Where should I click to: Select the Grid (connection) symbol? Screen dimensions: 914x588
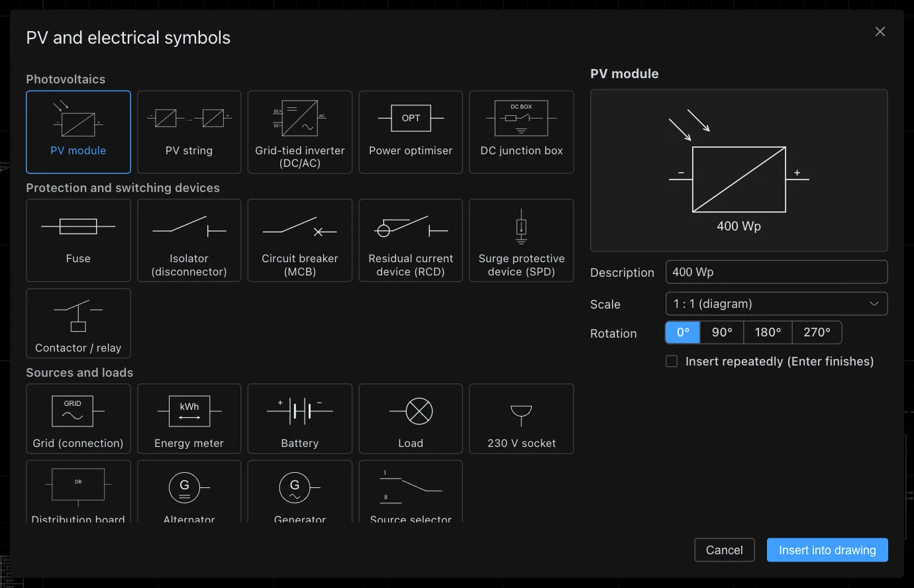point(78,418)
